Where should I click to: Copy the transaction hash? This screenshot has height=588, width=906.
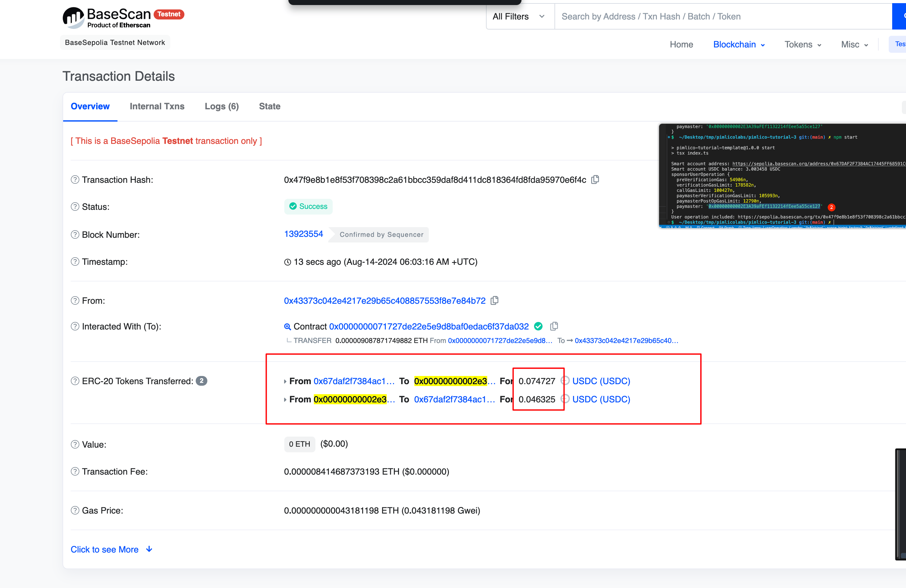[x=595, y=180]
